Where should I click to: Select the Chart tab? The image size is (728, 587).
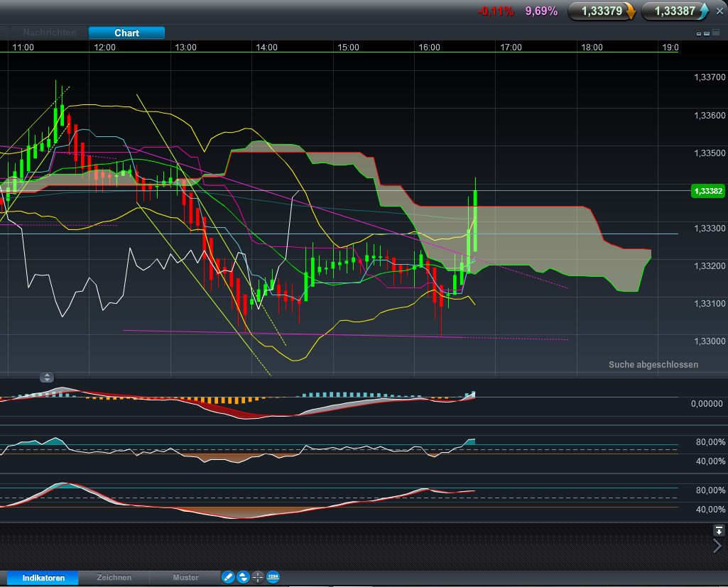click(x=126, y=33)
